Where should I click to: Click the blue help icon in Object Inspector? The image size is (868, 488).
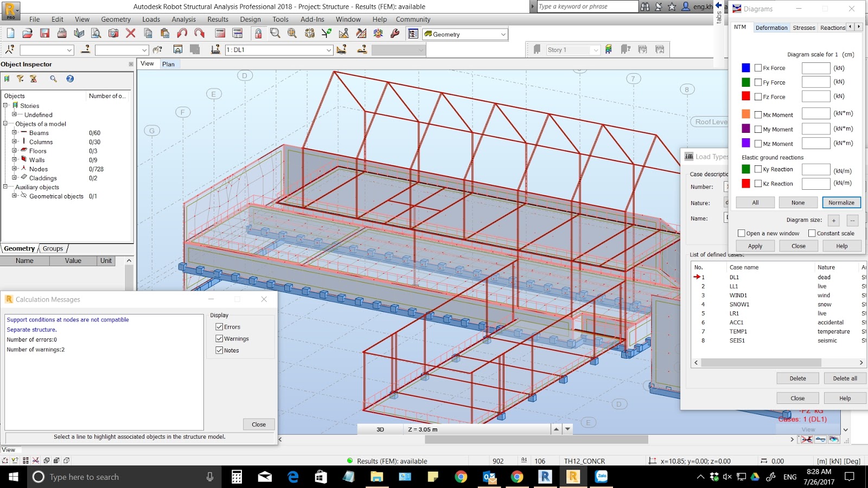click(x=70, y=79)
